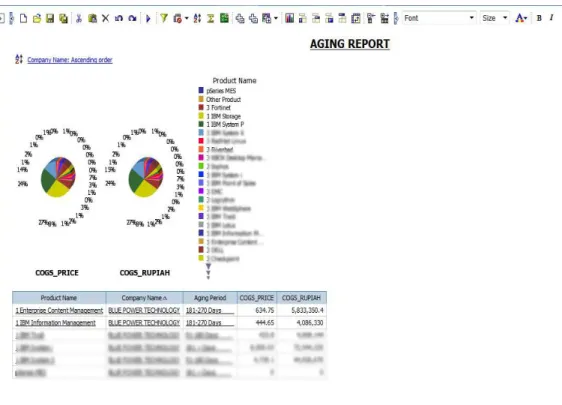Image resolution: width=562 pixels, height=405 pixels.
Task: Add a calculation with green calculator icon
Action: [224, 18]
